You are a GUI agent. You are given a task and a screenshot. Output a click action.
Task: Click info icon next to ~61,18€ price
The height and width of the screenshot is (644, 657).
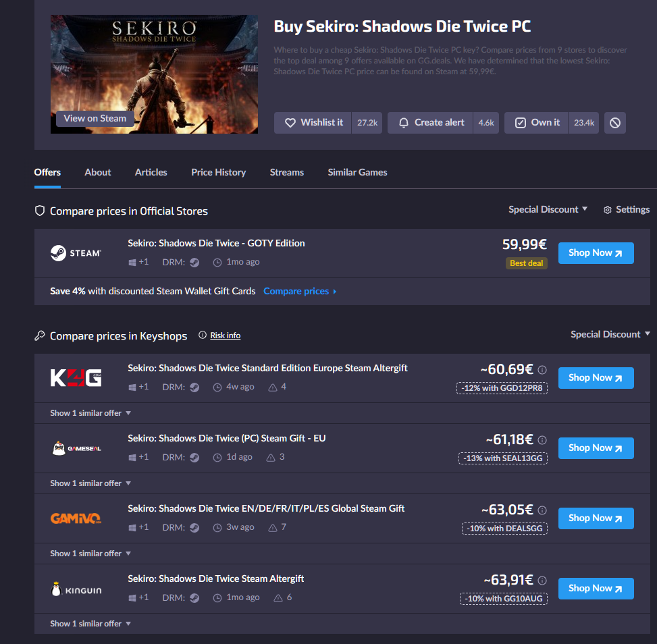point(542,440)
